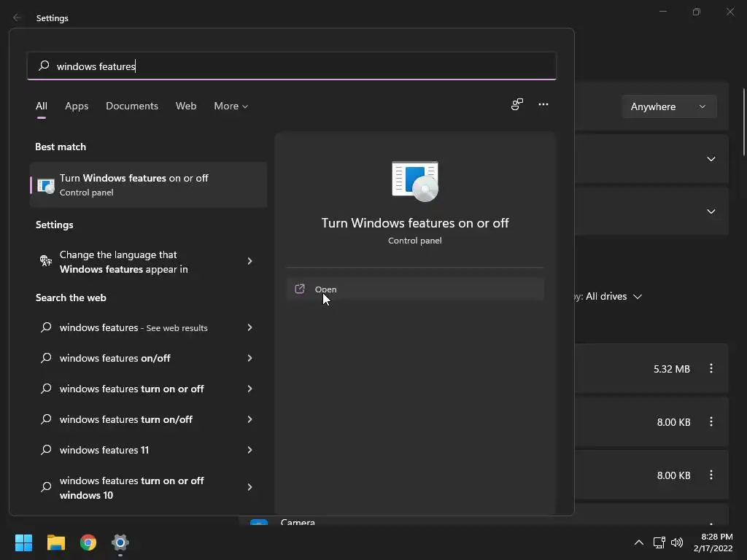Click the language settings icon

click(46, 260)
